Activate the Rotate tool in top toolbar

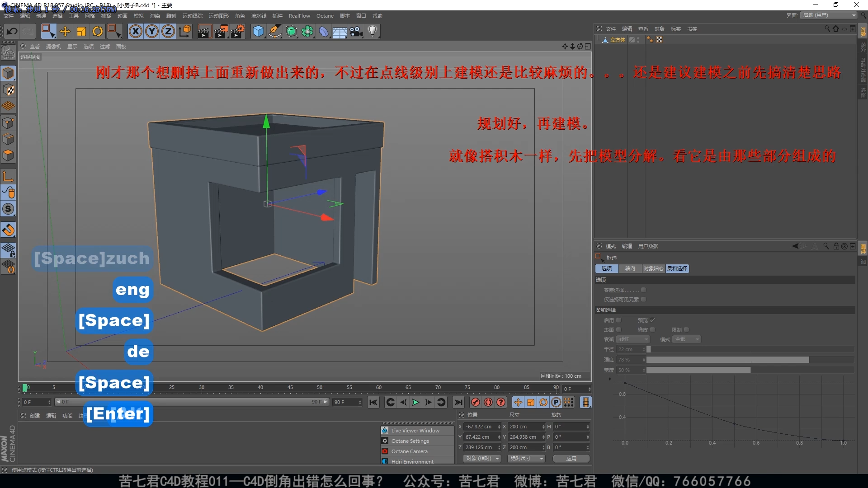[98, 31]
